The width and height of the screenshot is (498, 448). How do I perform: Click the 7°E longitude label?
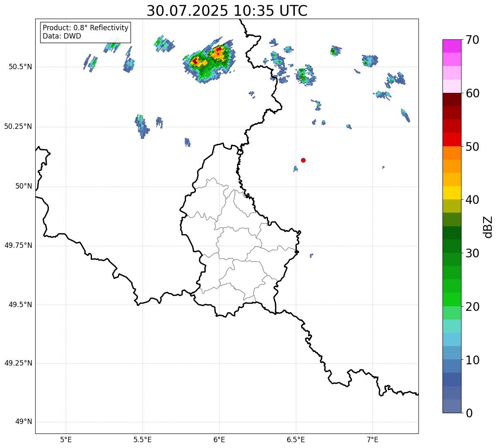pyautogui.click(x=372, y=439)
